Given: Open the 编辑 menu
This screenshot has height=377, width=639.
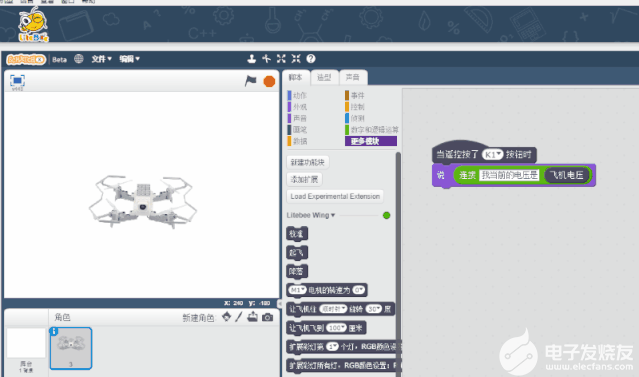Looking at the screenshot, I should [x=129, y=59].
